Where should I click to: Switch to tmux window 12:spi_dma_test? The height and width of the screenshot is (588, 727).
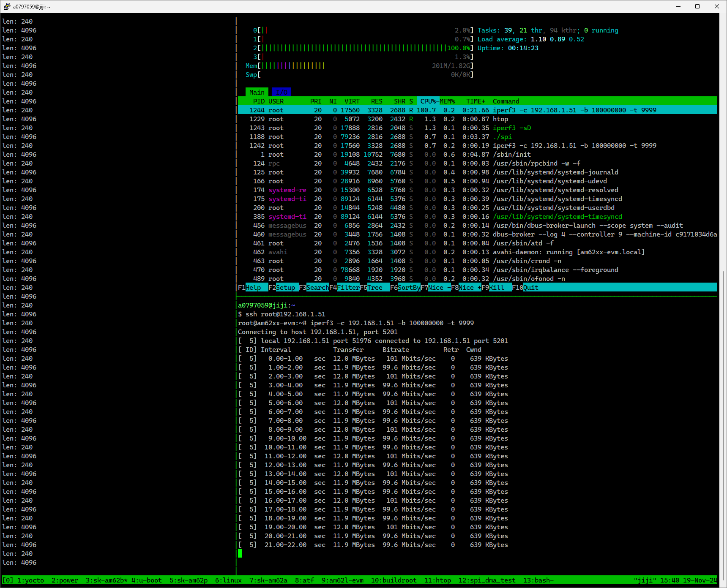(x=487, y=580)
